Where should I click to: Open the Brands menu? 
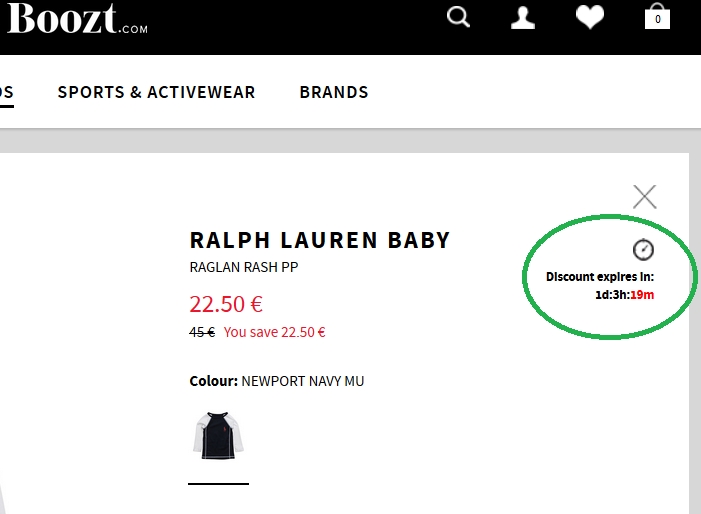334,92
